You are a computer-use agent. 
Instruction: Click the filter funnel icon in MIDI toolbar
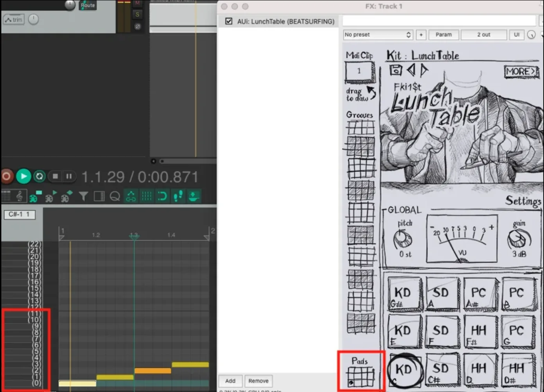[83, 196]
